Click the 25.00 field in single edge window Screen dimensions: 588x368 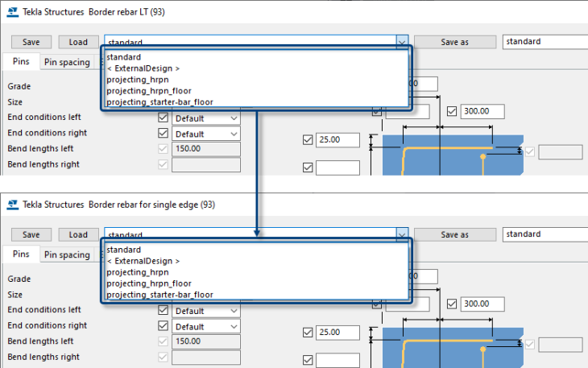tap(337, 333)
